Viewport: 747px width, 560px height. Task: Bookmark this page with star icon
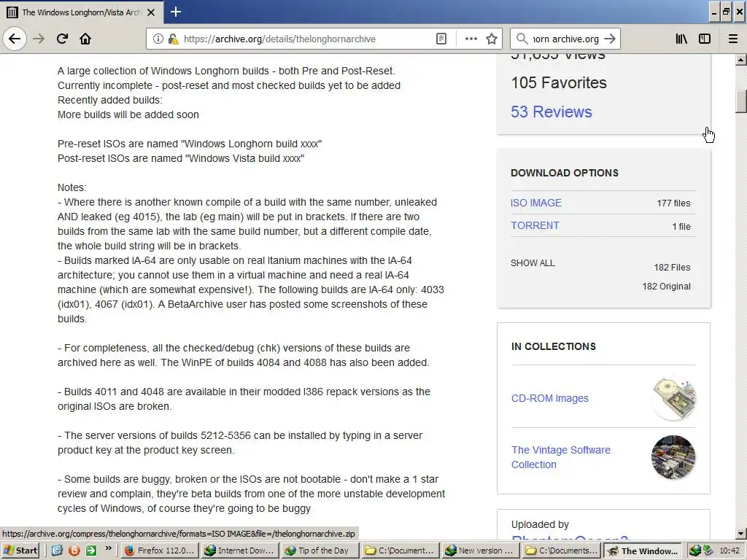coord(492,39)
